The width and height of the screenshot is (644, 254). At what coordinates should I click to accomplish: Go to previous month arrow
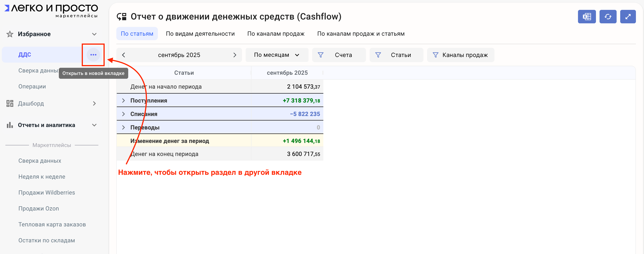(124, 55)
